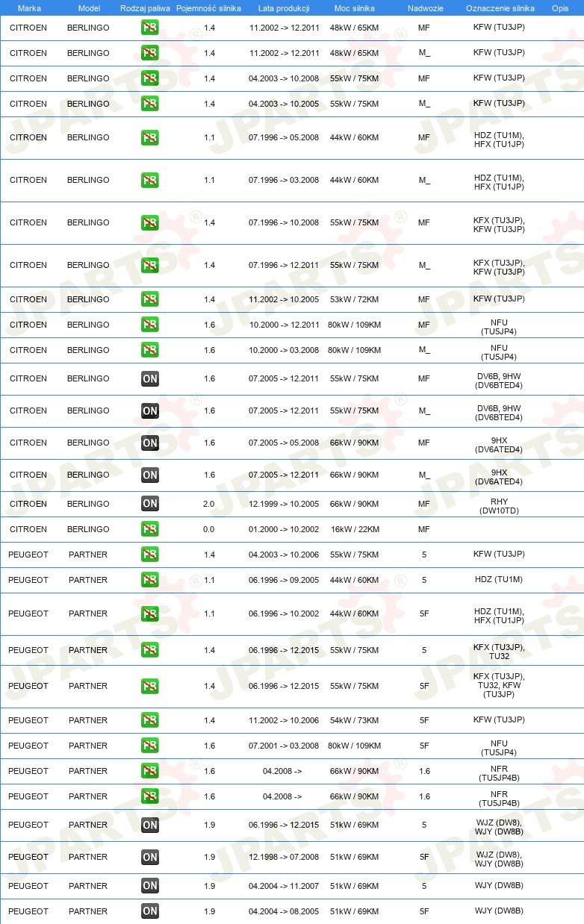
Task: Click petrol icon in the 16kW / 22KM row
Action: (150, 529)
